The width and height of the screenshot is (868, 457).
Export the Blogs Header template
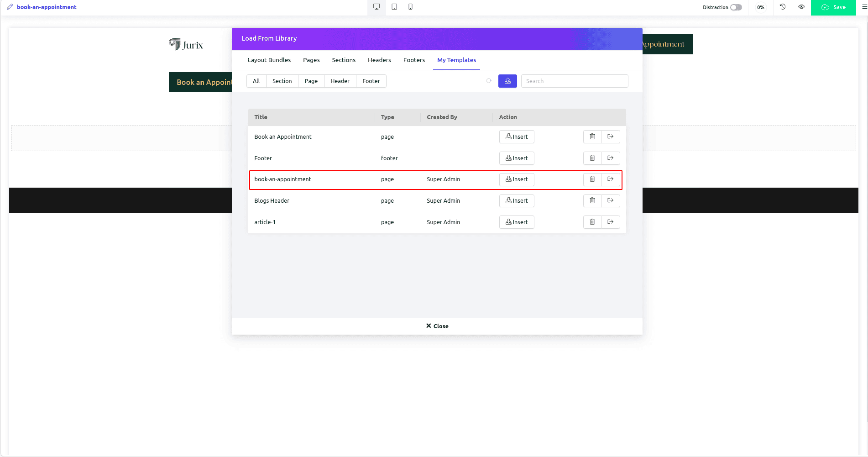(610, 200)
